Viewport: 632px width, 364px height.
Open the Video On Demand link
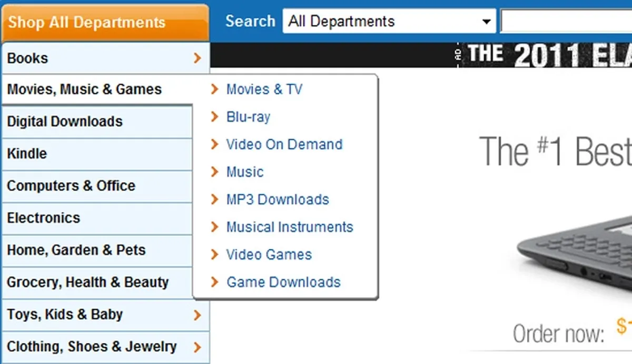point(284,144)
